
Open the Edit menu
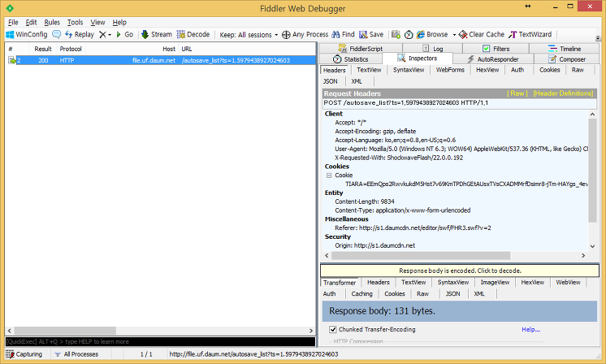coord(32,22)
